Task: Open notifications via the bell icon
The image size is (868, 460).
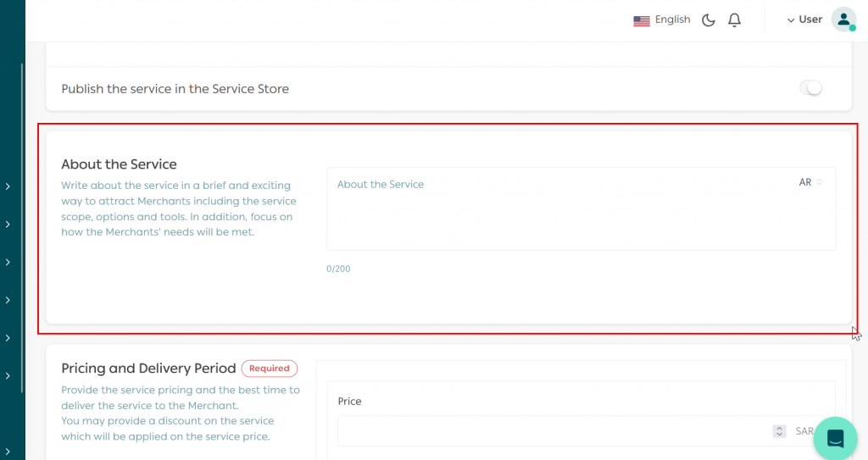Action: 734,20
